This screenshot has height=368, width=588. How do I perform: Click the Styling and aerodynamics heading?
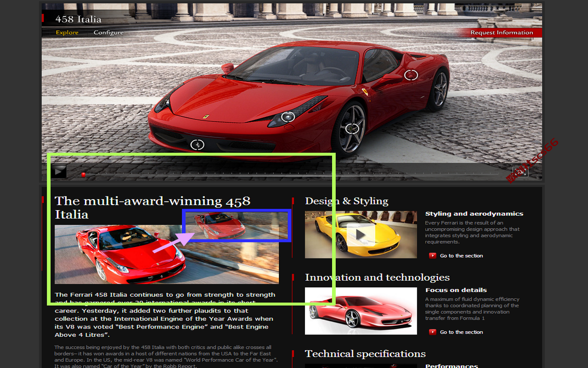(474, 213)
